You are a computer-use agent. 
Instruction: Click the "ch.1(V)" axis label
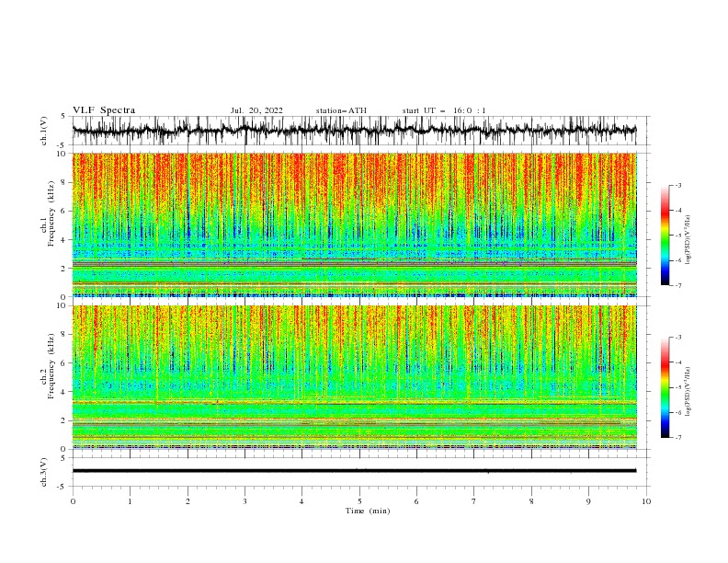(44, 131)
